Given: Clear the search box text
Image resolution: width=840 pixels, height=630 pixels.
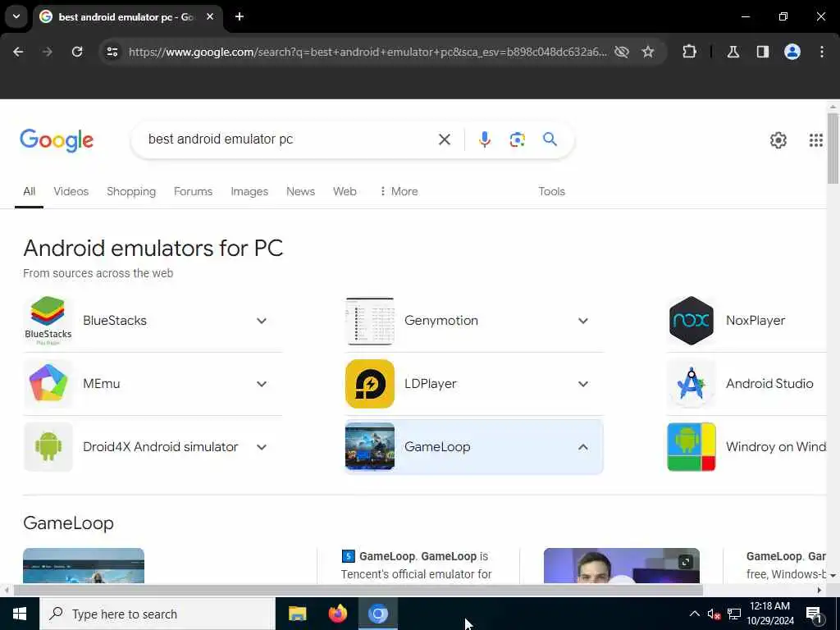Looking at the screenshot, I should (x=444, y=139).
